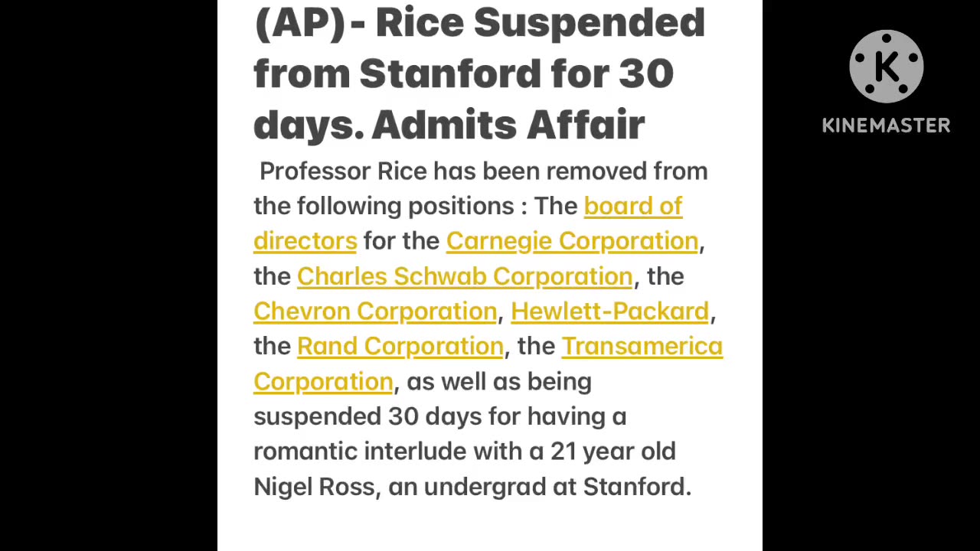The image size is (980, 551).
Task: Follow the Rand Corporation link
Action: [x=400, y=346]
